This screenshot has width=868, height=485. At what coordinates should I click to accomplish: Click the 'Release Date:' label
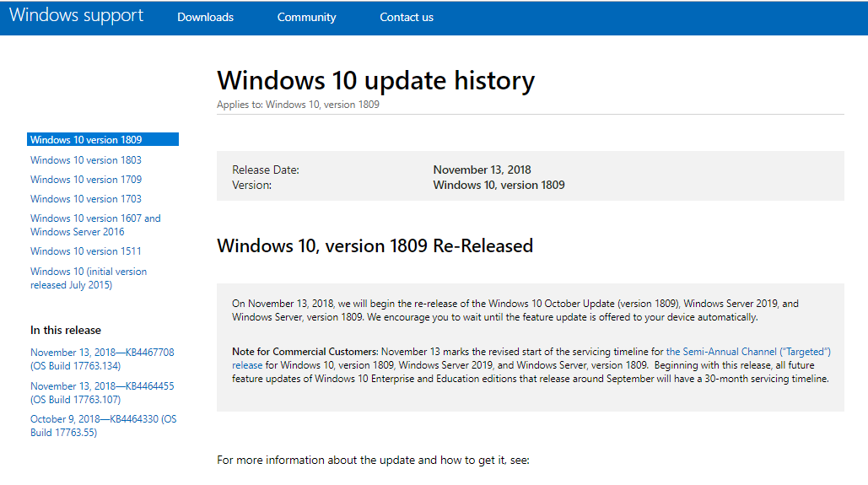(266, 170)
